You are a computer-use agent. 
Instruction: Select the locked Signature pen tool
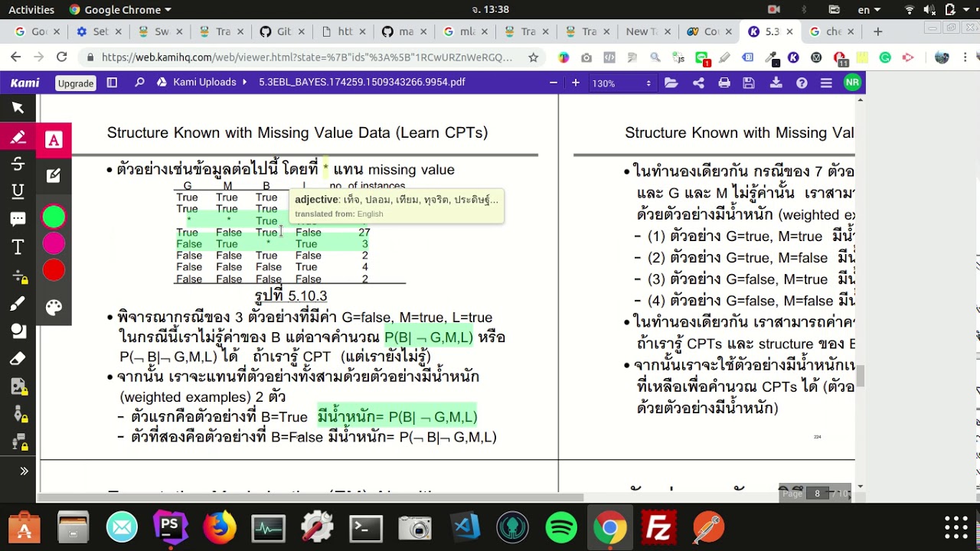pos(18,415)
